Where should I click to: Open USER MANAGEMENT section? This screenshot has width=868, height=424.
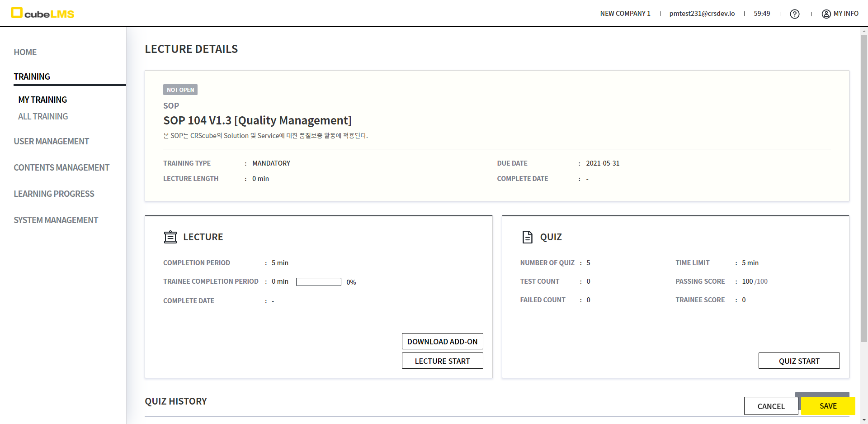tap(52, 141)
